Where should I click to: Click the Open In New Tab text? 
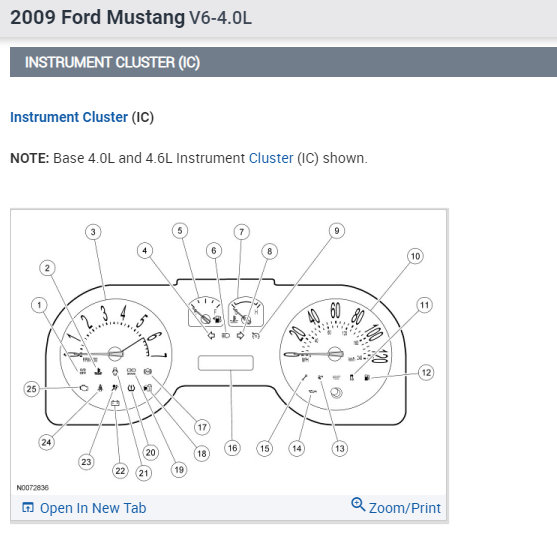pos(93,508)
